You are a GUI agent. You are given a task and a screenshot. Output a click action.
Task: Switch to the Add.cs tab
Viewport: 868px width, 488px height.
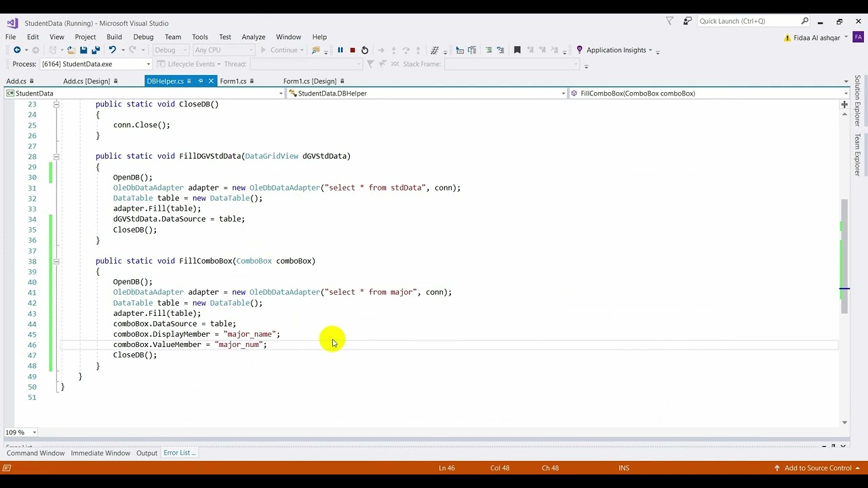tap(16, 81)
